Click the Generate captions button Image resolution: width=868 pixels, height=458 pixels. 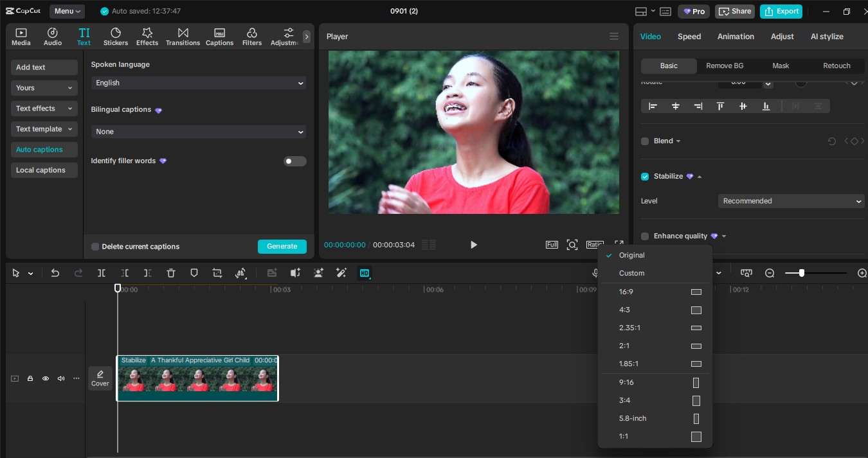click(x=282, y=247)
